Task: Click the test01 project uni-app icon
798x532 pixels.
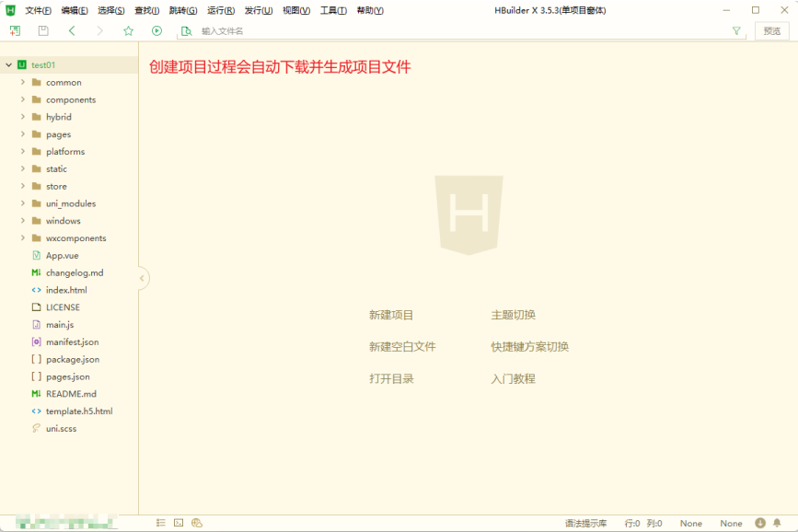Action: click(22, 64)
